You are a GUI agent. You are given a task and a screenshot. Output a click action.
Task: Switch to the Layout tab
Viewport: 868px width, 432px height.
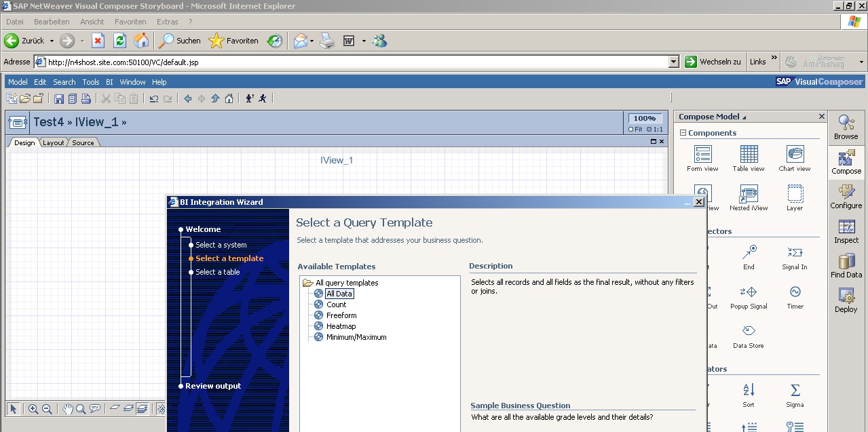(x=53, y=142)
